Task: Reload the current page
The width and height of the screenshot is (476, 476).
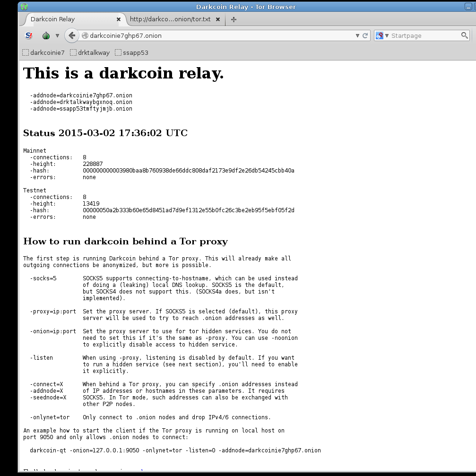Action: coord(365,35)
